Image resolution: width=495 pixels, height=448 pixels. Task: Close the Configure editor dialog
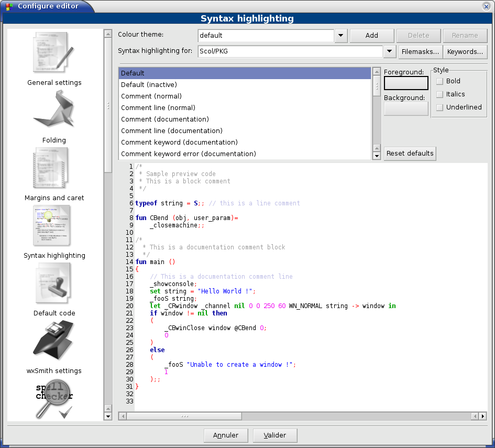pyautogui.click(x=486, y=6)
